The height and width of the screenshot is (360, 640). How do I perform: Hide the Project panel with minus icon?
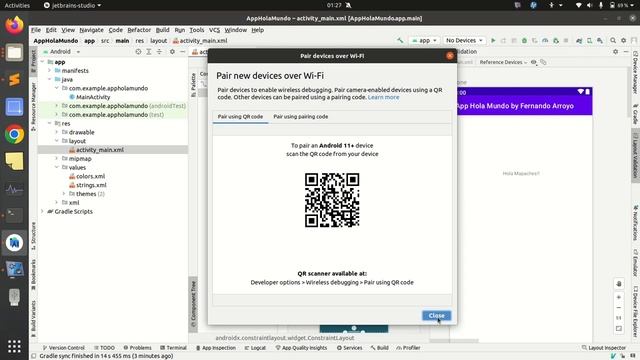tap(182, 52)
